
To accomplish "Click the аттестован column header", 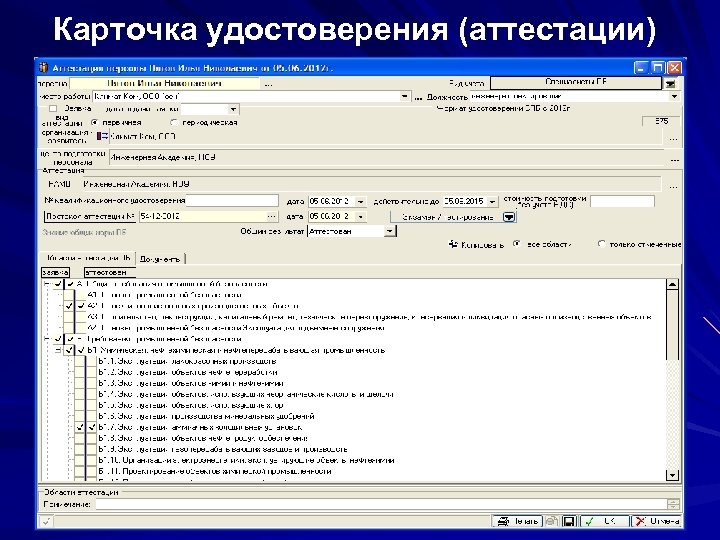I will pyautogui.click(x=109, y=272).
